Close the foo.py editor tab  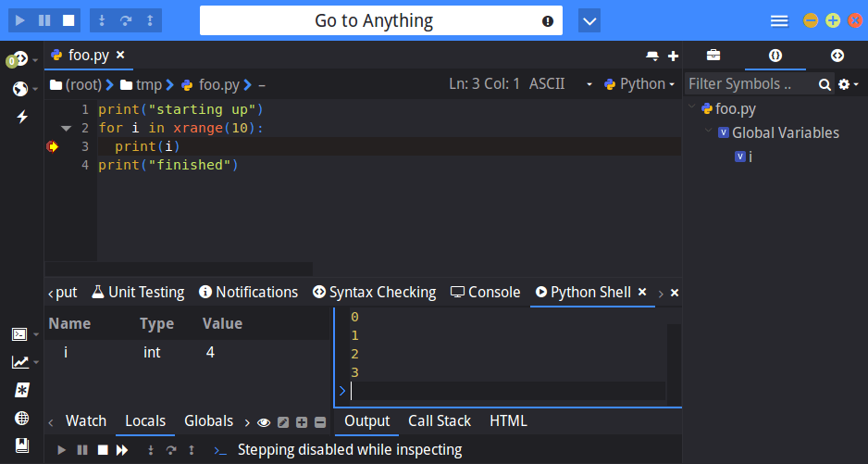click(x=120, y=55)
